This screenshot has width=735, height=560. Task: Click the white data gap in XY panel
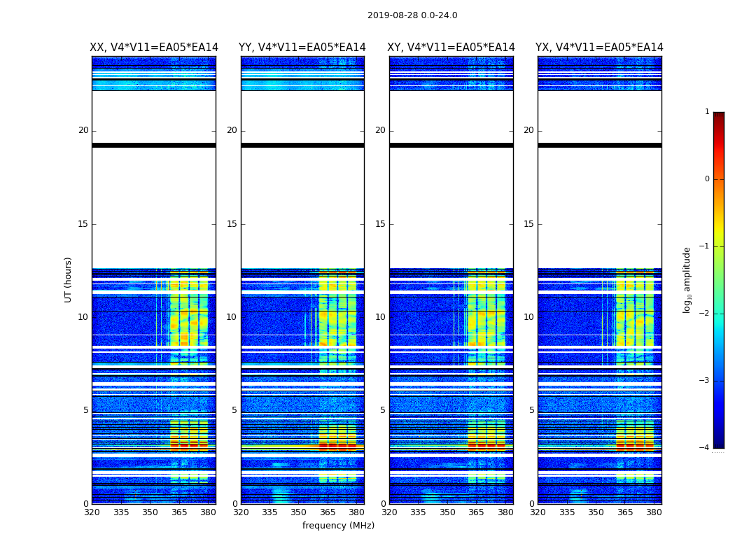click(451, 206)
